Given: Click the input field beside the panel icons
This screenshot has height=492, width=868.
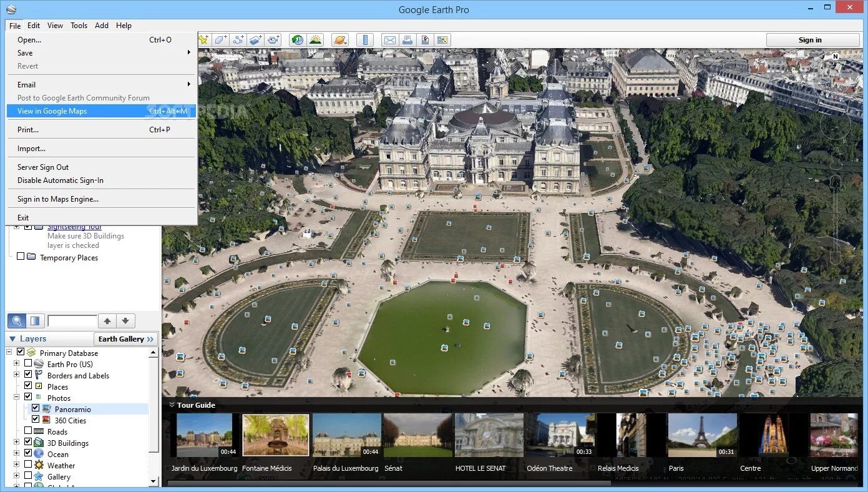Looking at the screenshot, I should pyautogui.click(x=72, y=321).
